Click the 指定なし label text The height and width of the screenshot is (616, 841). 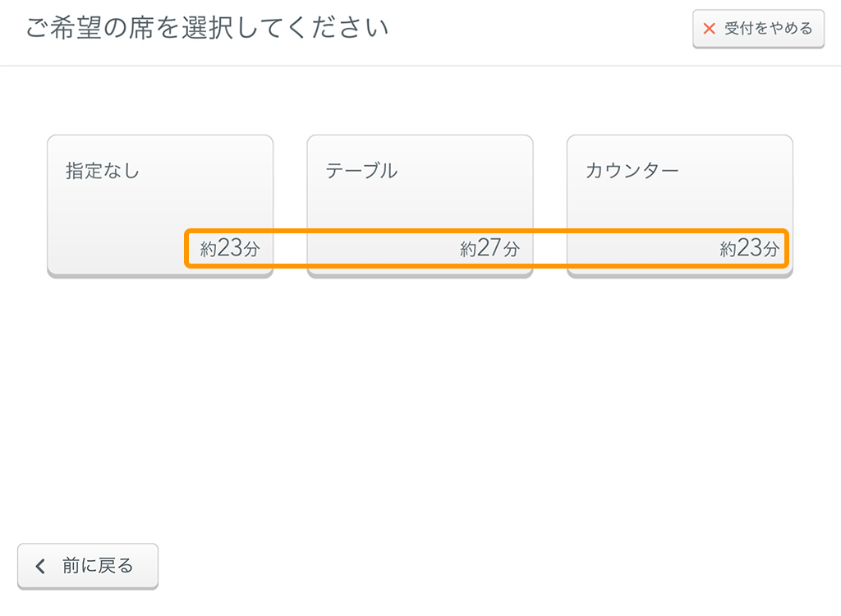(x=103, y=172)
